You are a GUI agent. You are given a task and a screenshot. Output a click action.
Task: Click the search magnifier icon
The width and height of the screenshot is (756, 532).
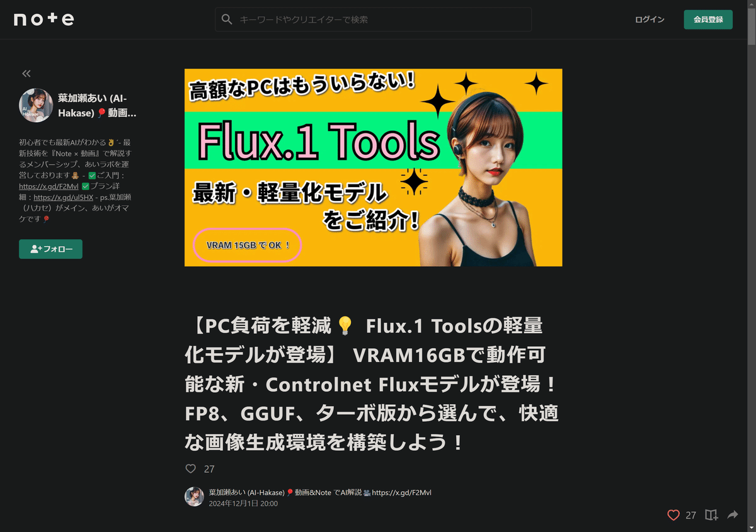tap(227, 20)
